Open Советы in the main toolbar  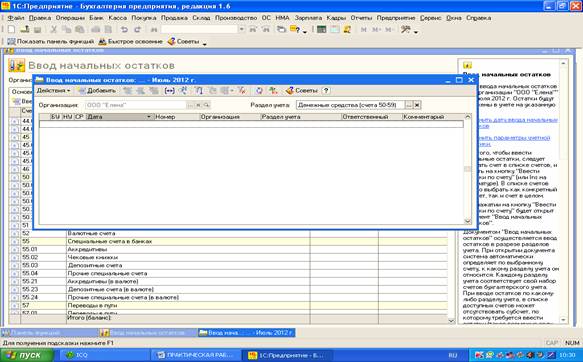pos(184,42)
